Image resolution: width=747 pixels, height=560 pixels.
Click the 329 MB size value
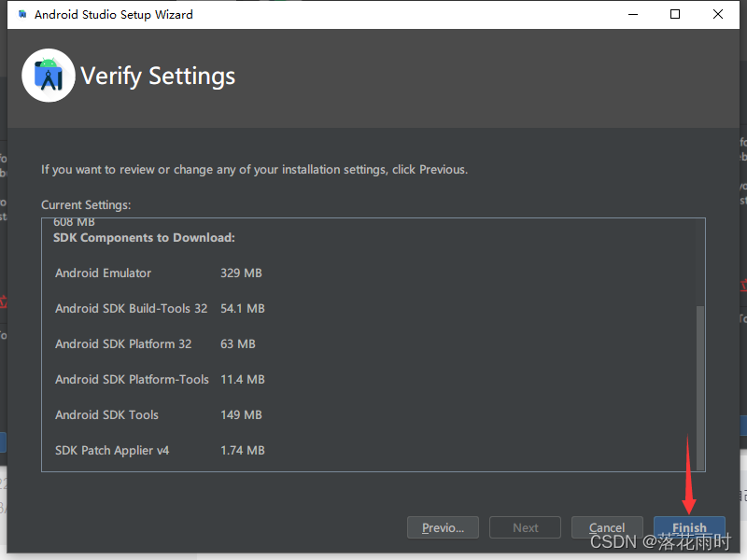pyautogui.click(x=241, y=273)
